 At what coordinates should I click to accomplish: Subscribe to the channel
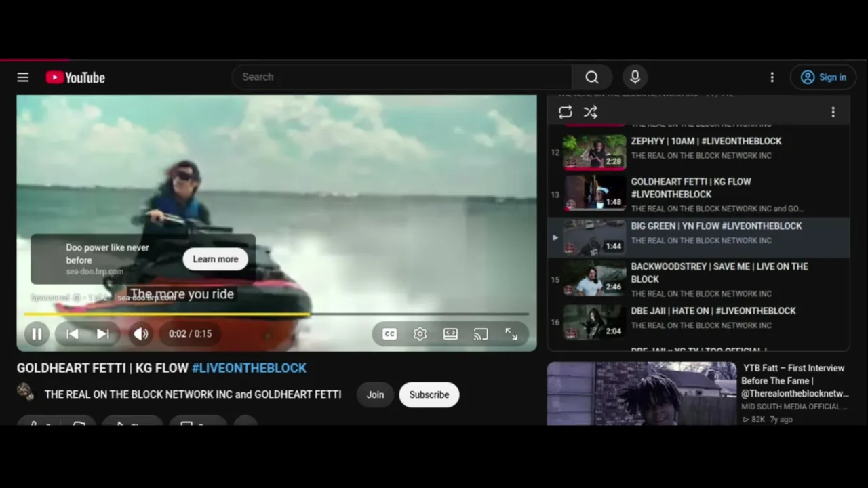pyautogui.click(x=429, y=394)
